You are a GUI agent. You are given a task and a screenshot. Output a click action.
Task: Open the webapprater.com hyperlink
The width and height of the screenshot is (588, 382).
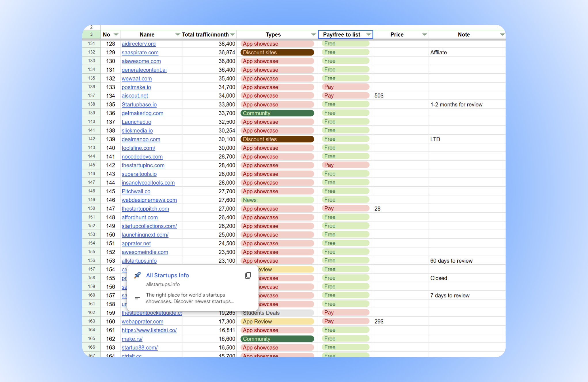coord(142,321)
